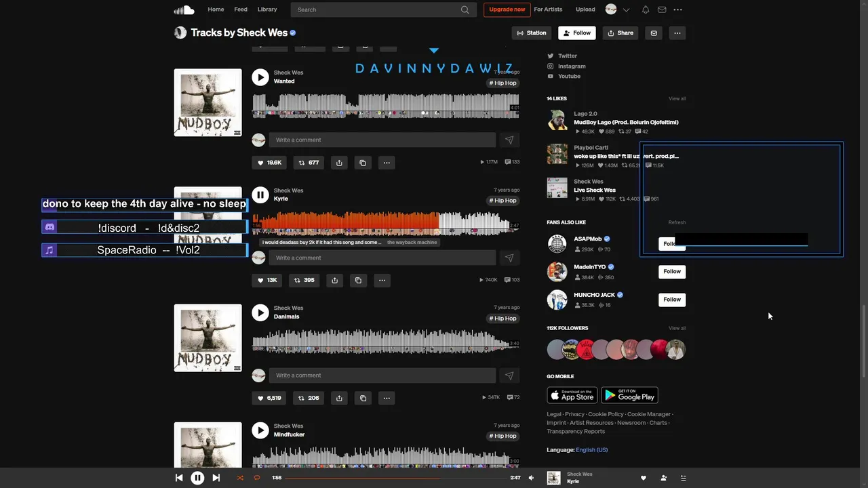Open the Wanted MUDBOY album artwork
The image size is (868, 488).
point(208,102)
